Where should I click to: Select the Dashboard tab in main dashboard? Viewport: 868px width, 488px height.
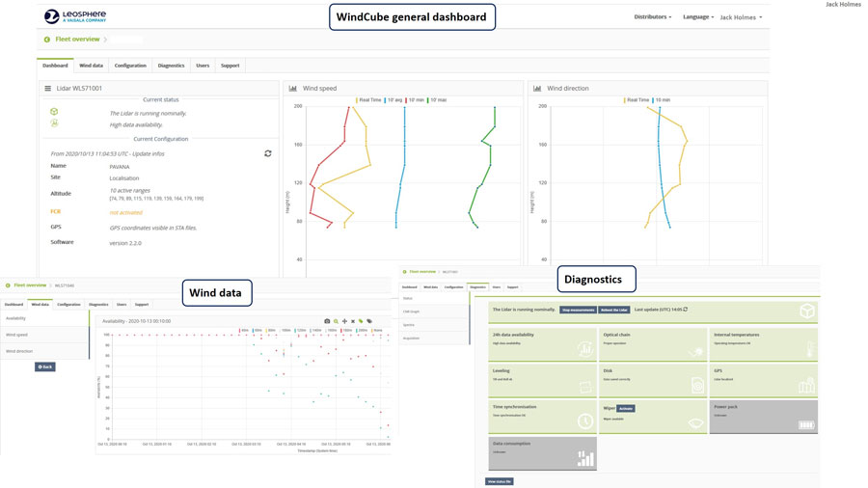(55, 66)
